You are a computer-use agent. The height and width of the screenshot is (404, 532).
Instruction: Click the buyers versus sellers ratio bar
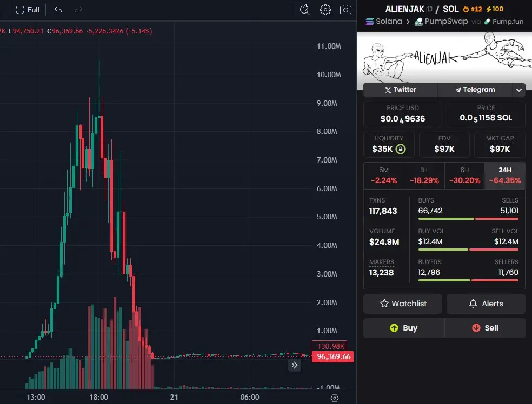468,281
